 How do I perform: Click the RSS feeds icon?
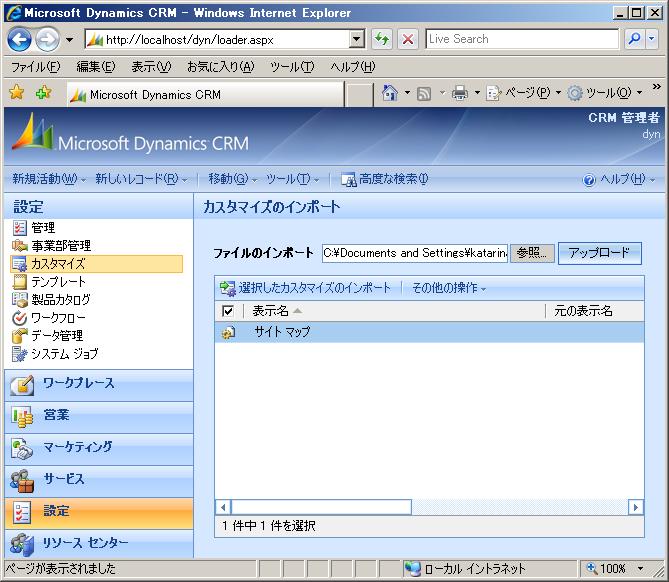[424, 93]
